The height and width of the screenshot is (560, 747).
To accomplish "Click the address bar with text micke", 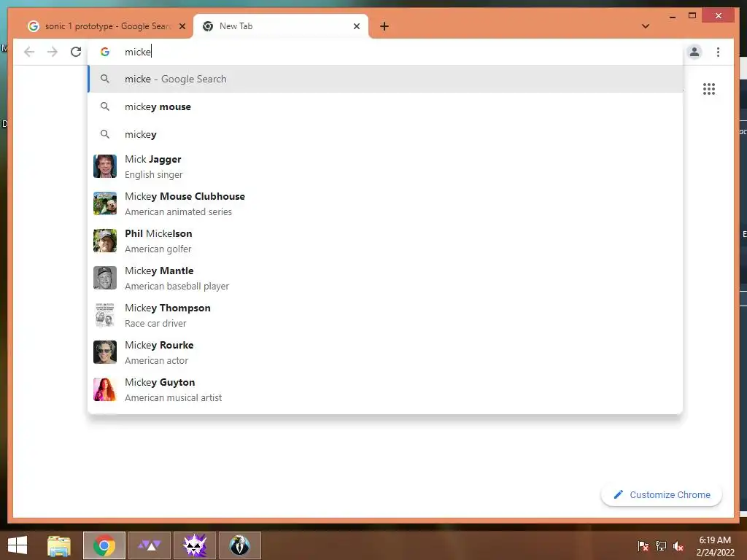I will click(x=385, y=52).
